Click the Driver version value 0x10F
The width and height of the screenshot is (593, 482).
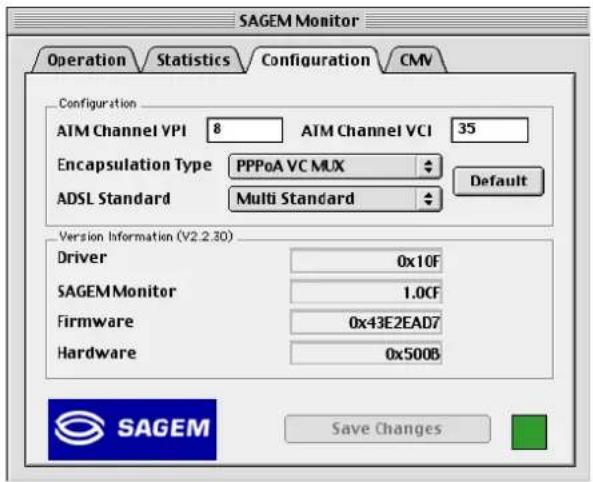(x=366, y=261)
